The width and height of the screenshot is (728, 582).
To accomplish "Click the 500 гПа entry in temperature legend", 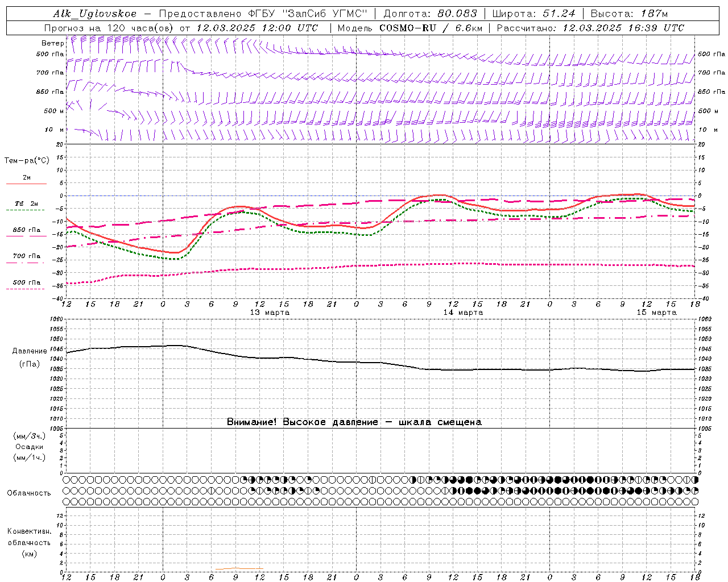I will pyautogui.click(x=27, y=282).
